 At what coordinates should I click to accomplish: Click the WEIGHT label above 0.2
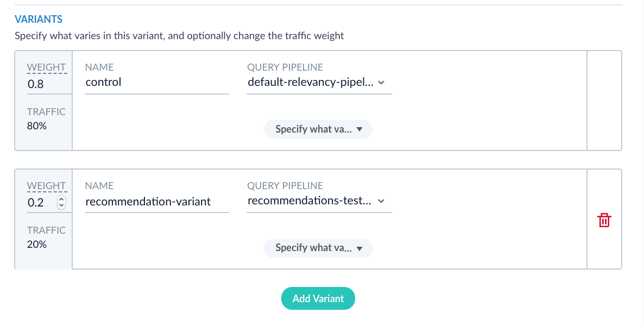tap(46, 186)
